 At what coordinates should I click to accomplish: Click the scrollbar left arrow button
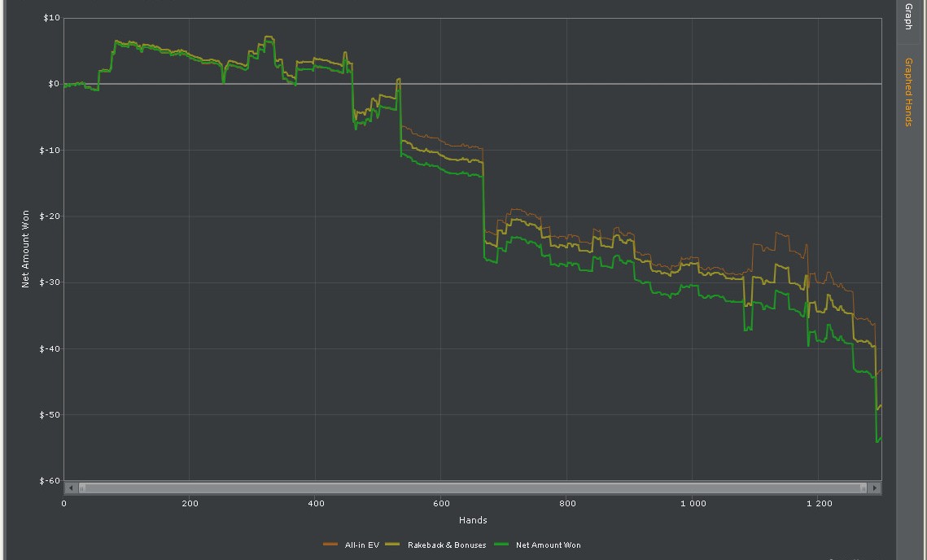(71, 488)
